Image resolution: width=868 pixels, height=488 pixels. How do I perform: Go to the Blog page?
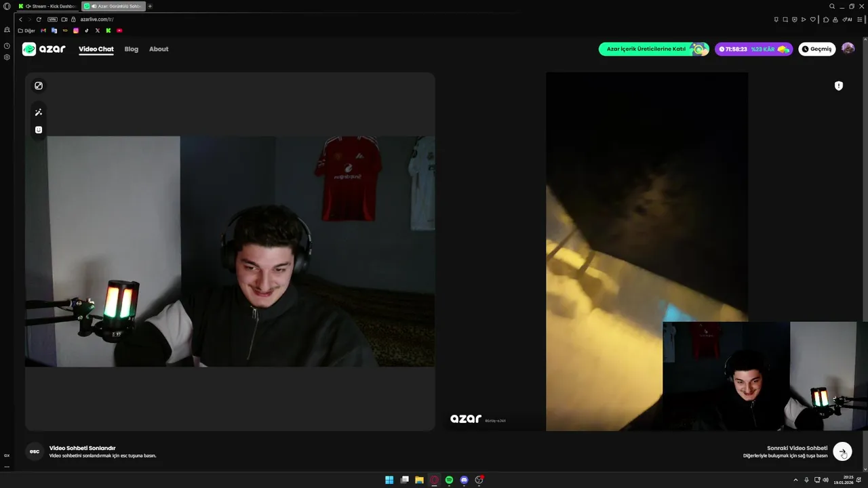(132, 49)
